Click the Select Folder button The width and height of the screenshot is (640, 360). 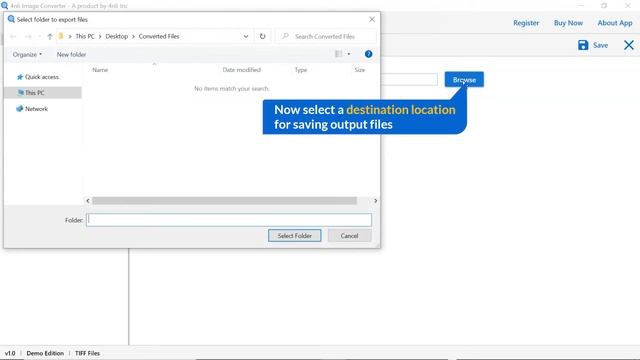pos(294,236)
